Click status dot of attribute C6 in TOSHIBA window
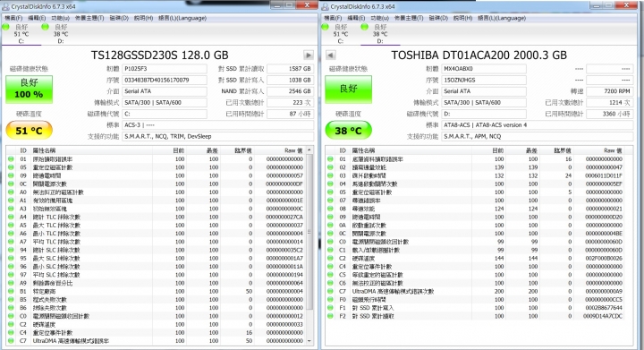This screenshot has width=644, height=350. click(330, 283)
